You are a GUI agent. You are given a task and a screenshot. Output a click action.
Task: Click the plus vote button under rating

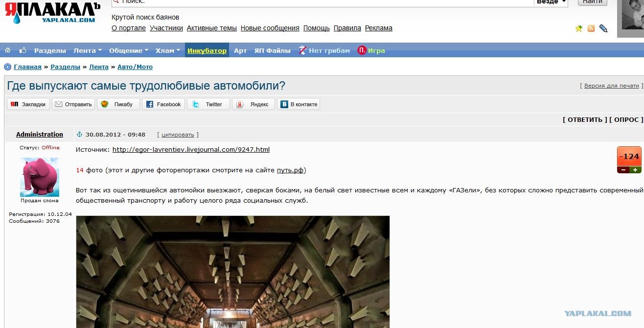(x=635, y=170)
